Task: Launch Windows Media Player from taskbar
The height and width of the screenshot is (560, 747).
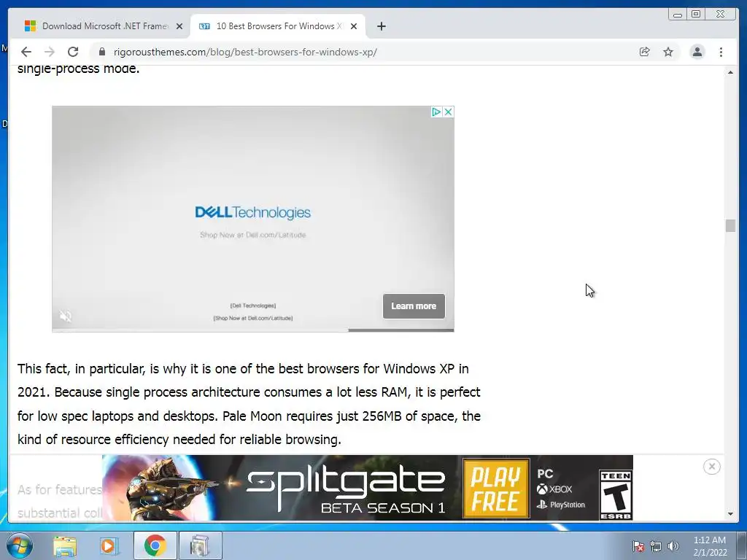Action: click(109, 545)
